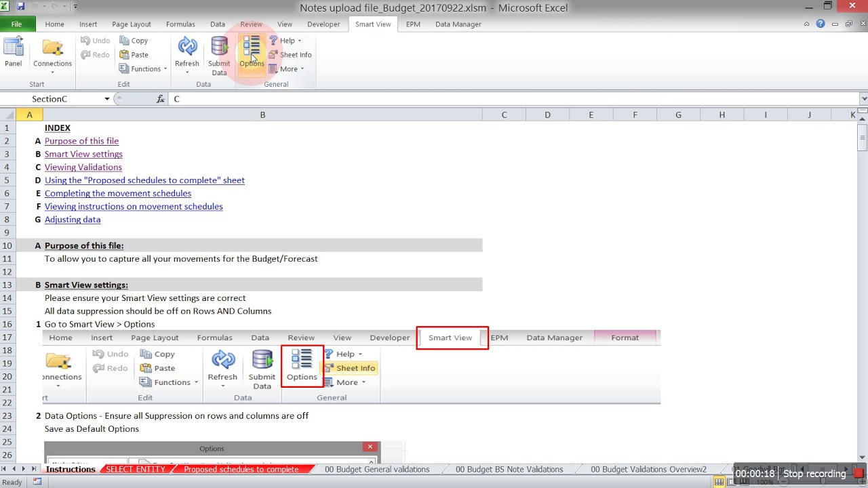Follow the 'Smart View settings' index link
868x488 pixels.
tap(83, 154)
